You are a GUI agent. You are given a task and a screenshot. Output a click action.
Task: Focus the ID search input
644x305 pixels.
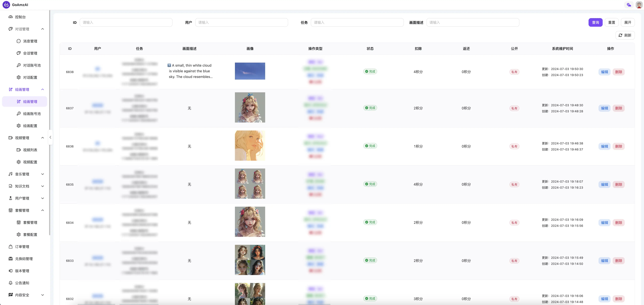coord(126,23)
